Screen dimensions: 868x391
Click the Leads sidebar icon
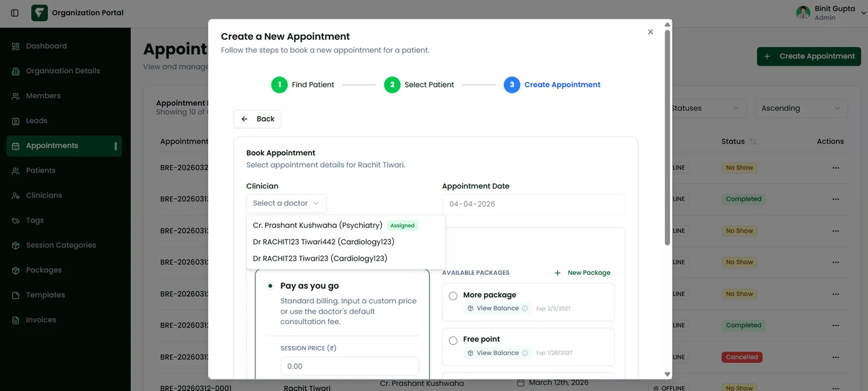tap(16, 121)
